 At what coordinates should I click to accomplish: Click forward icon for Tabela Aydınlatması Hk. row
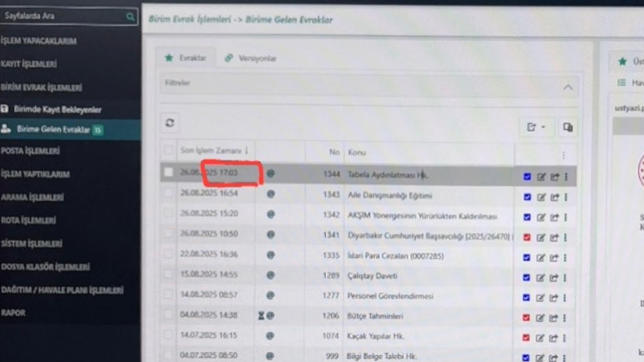coord(554,177)
